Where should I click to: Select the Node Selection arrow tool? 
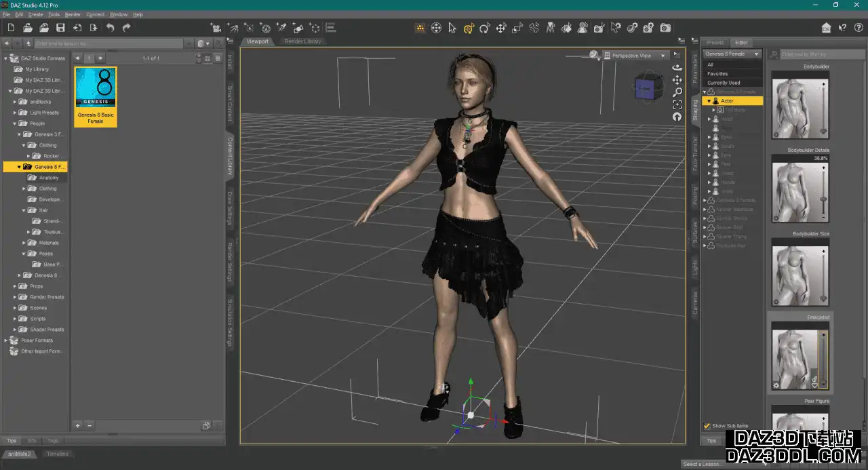[x=452, y=28]
